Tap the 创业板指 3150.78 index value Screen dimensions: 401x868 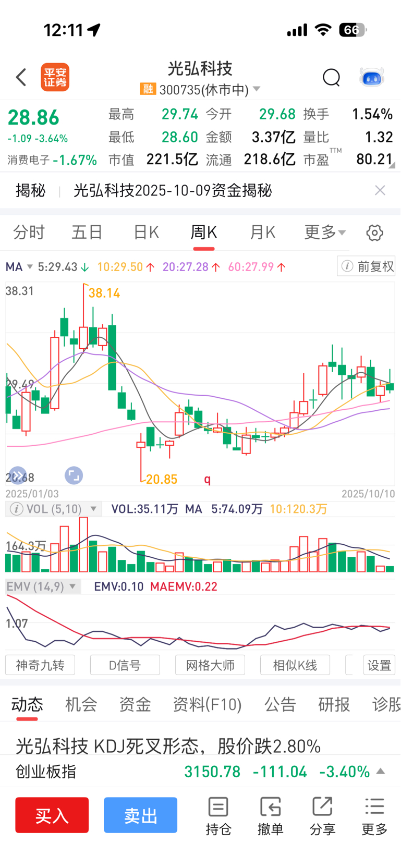[x=212, y=771]
